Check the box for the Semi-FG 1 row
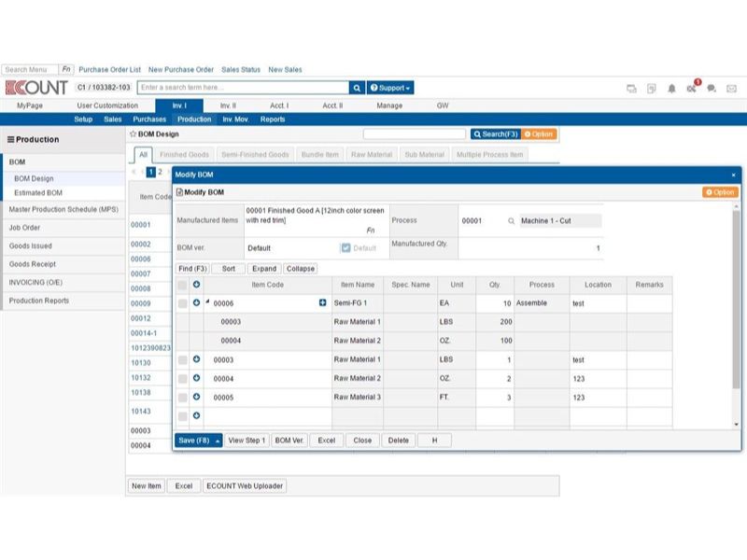Image resolution: width=747 pixels, height=560 pixels. click(182, 303)
